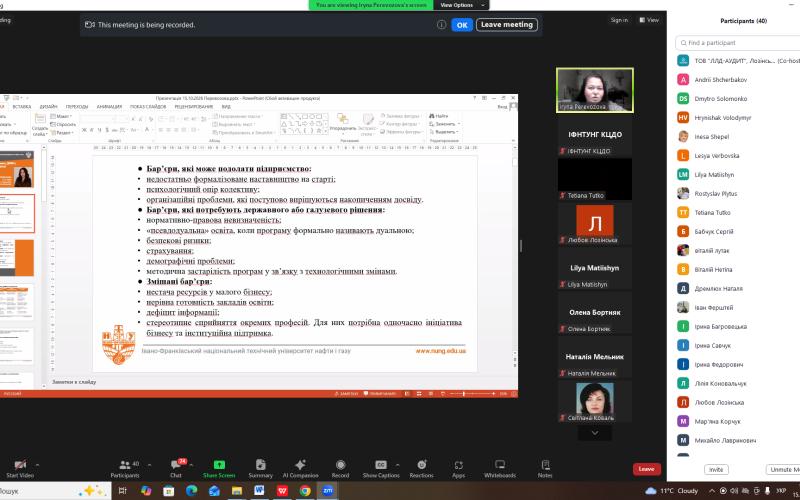800x500 pixels.
Task: Click the Leave meeting button
Action: pyautogui.click(x=507, y=24)
